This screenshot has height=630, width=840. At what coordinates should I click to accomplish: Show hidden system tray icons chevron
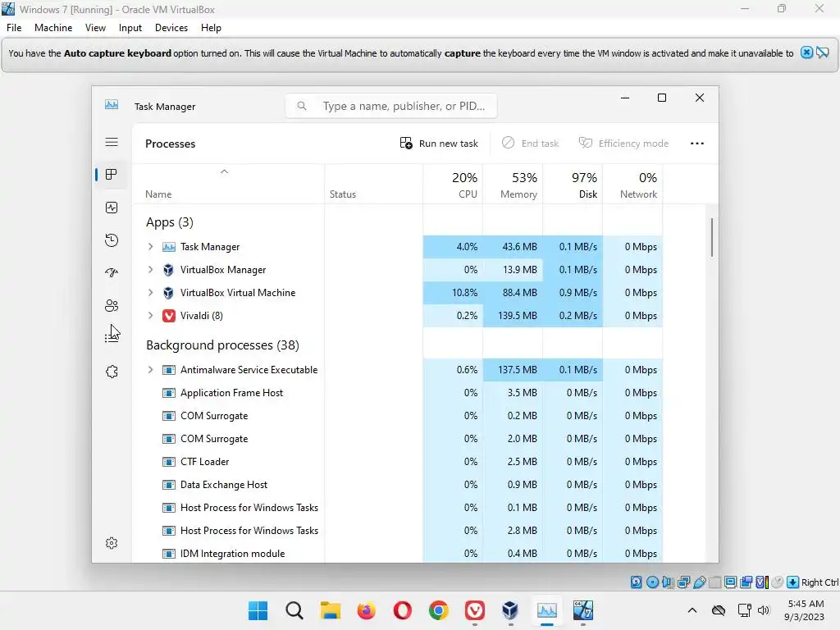click(x=692, y=610)
